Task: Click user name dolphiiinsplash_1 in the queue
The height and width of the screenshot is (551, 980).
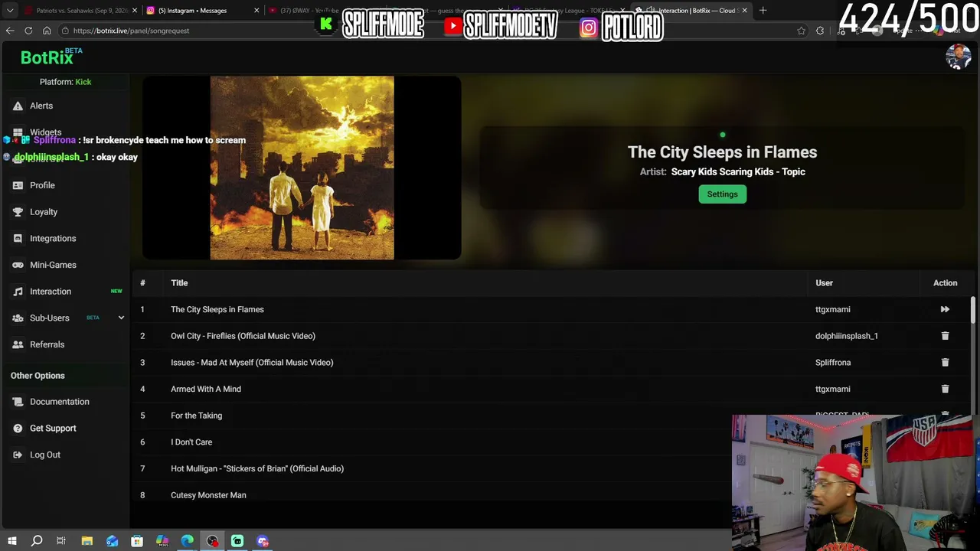Action: click(847, 336)
